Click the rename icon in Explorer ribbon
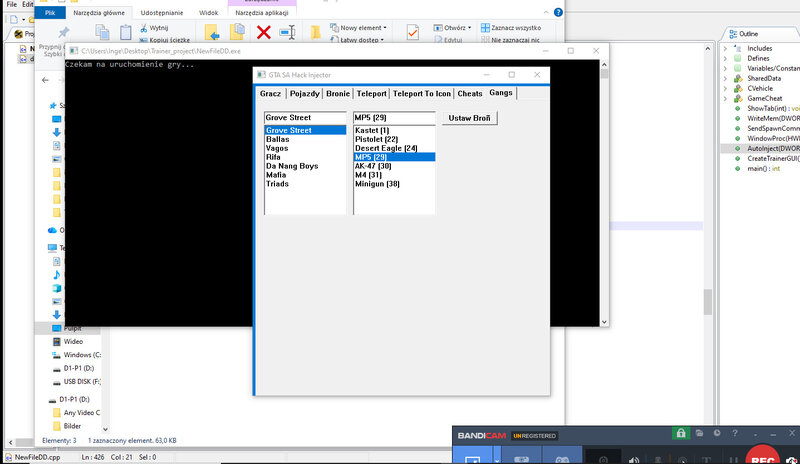 [288, 33]
